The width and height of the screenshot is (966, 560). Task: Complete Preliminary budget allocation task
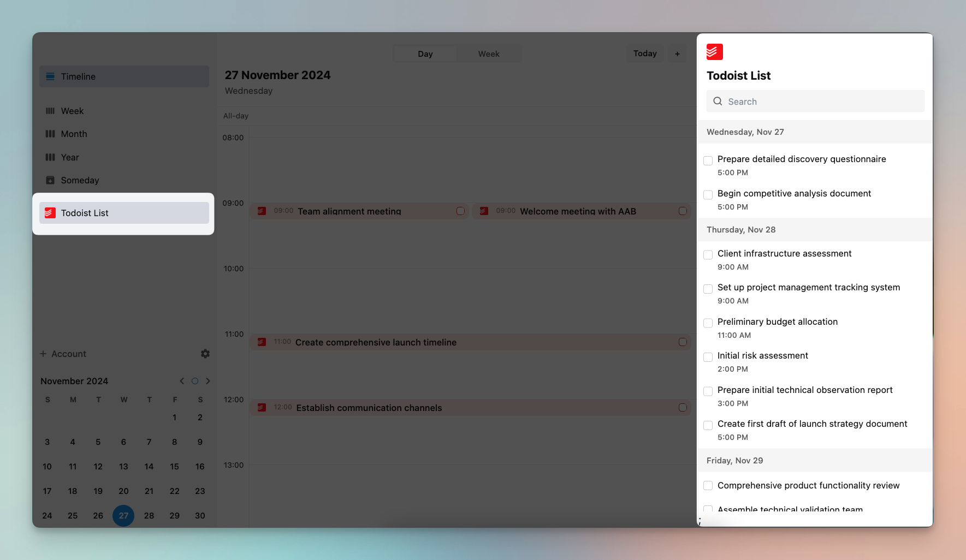tap(708, 323)
